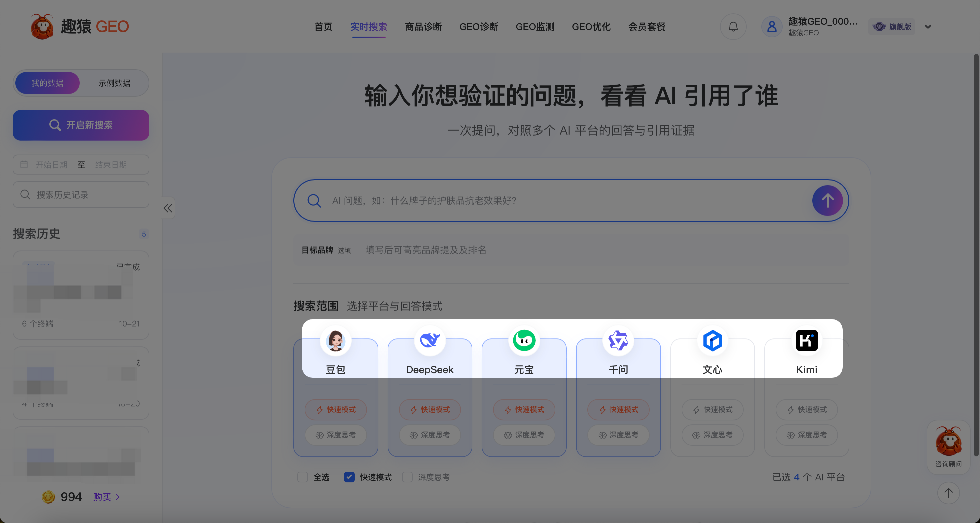The width and height of the screenshot is (980, 523).
Task: Open the 会员套餐 menu
Action: (x=647, y=27)
